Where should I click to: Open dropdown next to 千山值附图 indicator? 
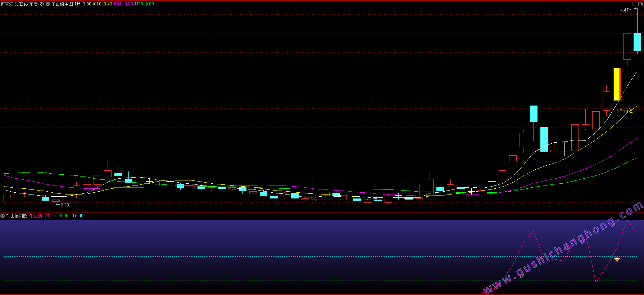(x=3, y=216)
